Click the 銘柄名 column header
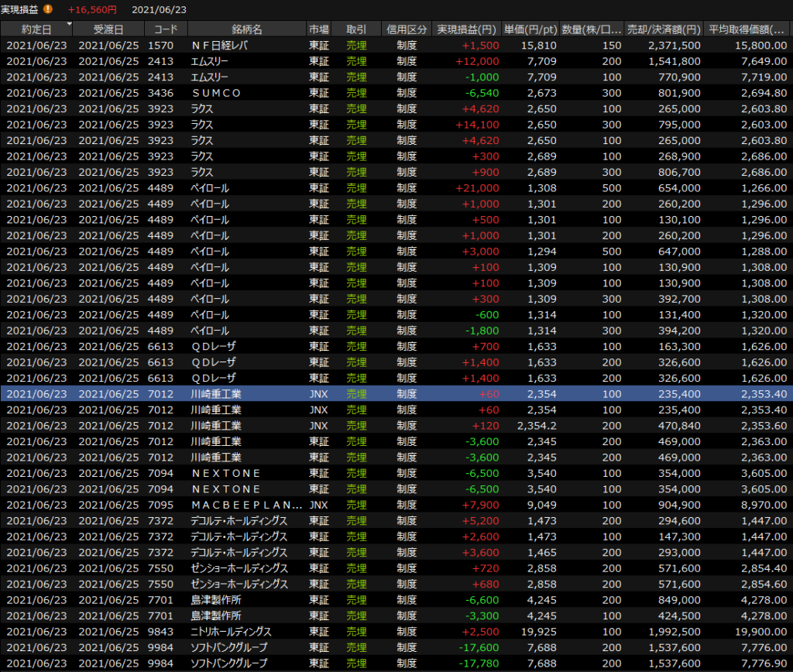 pyautogui.click(x=246, y=29)
